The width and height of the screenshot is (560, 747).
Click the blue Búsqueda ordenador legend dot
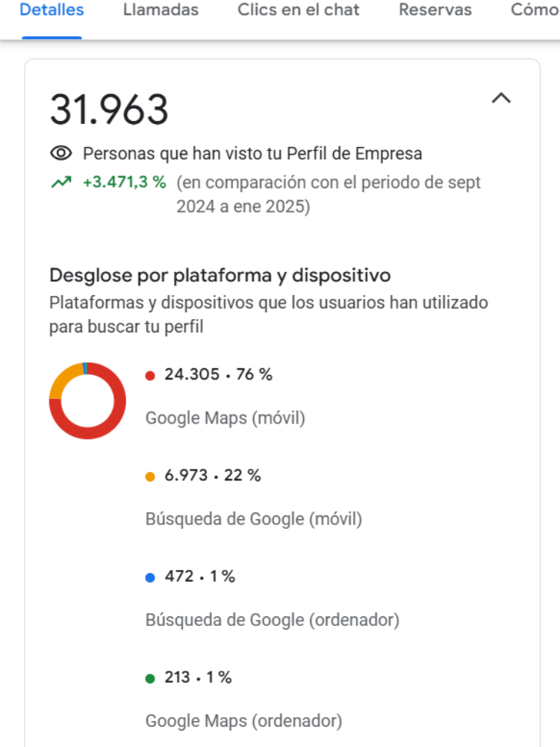(150, 577)
